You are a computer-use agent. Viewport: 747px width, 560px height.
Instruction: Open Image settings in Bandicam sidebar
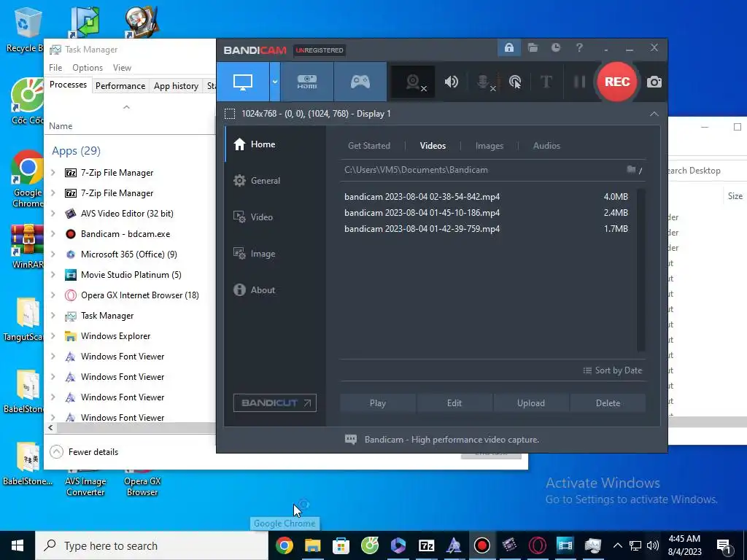(275, 254)
